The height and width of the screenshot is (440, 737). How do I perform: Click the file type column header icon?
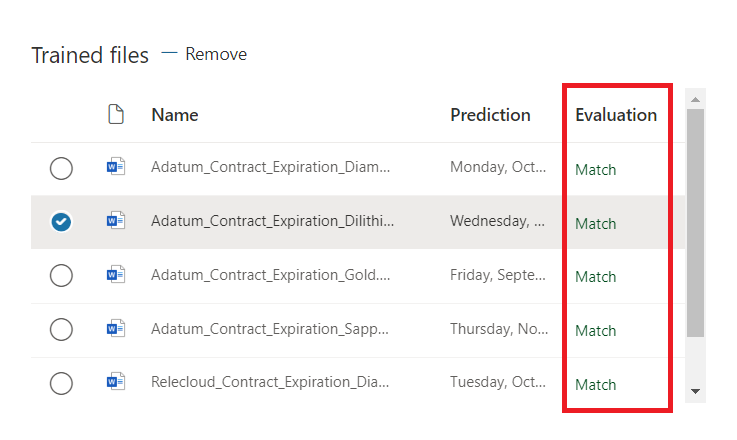[x=116, y=115]
